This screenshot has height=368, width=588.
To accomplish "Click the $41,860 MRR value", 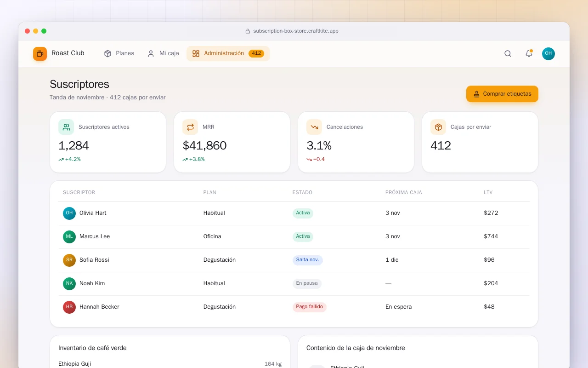I will pyautogui.click(x=204, y=146).
